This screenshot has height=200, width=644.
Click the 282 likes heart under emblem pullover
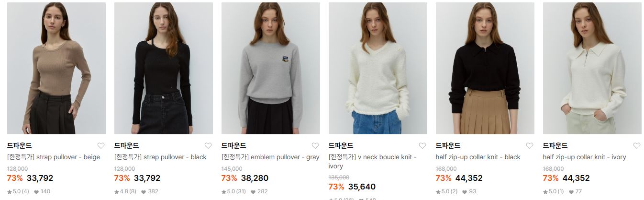pyautogui.click(x=259, y=191)
